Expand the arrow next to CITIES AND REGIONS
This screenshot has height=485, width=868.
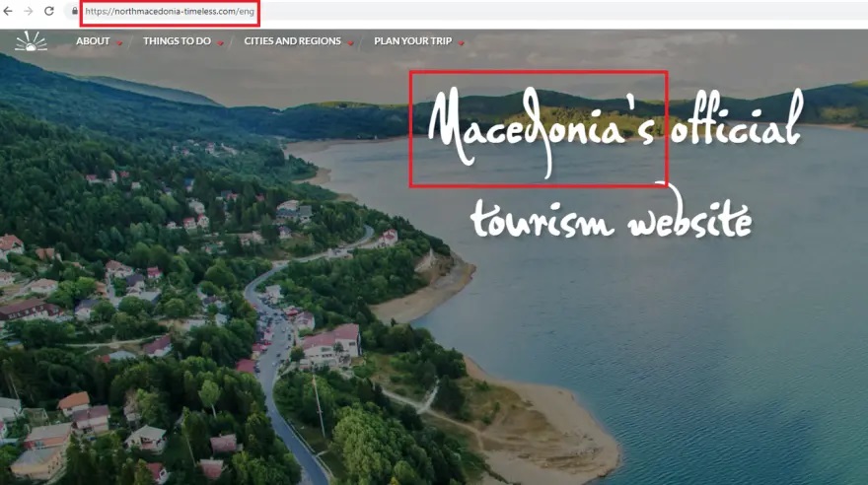coord(350,43)
